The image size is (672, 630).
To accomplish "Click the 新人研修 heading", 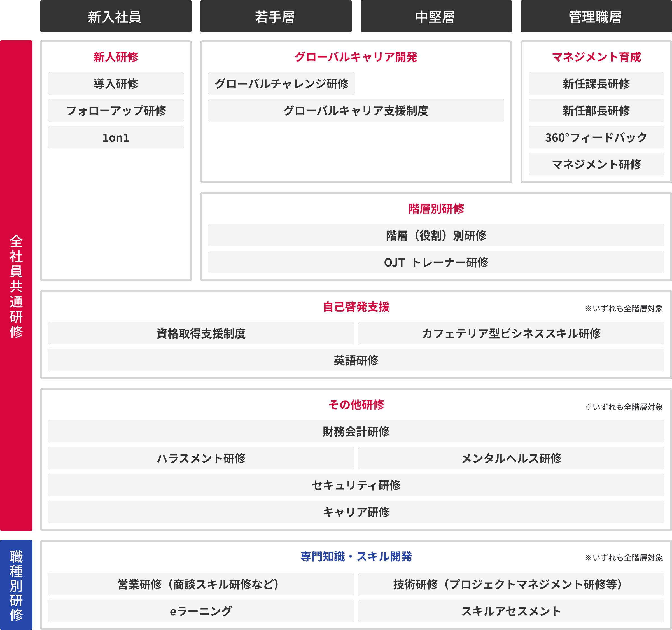I will pyautogui.click(x=116, y=57).
